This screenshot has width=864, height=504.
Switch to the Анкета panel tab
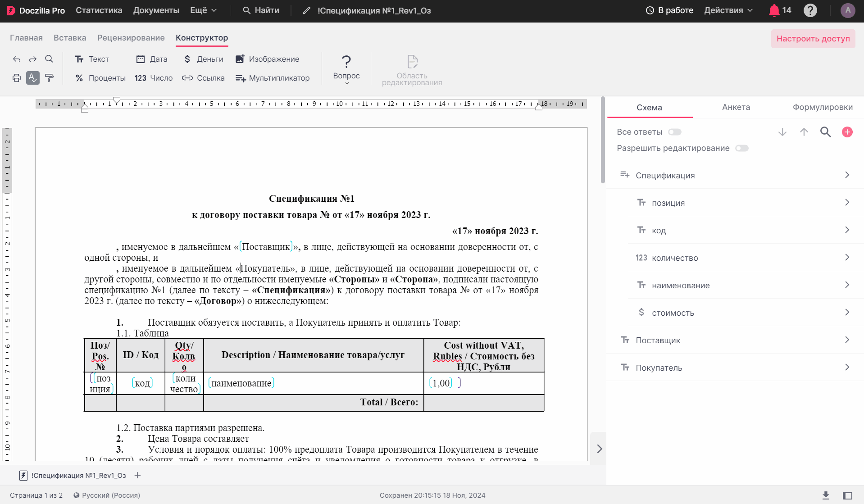point(736,107)
